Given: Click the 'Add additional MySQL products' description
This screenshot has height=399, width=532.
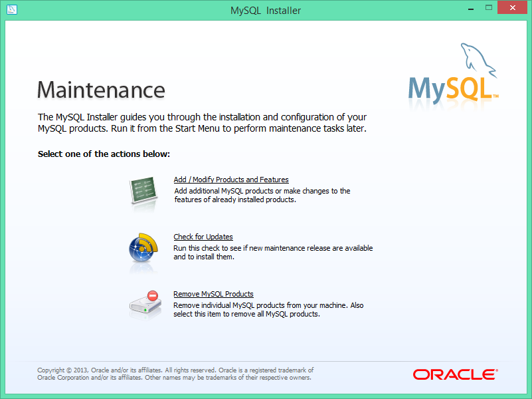Looking at the screenshot, I should 262,196.
